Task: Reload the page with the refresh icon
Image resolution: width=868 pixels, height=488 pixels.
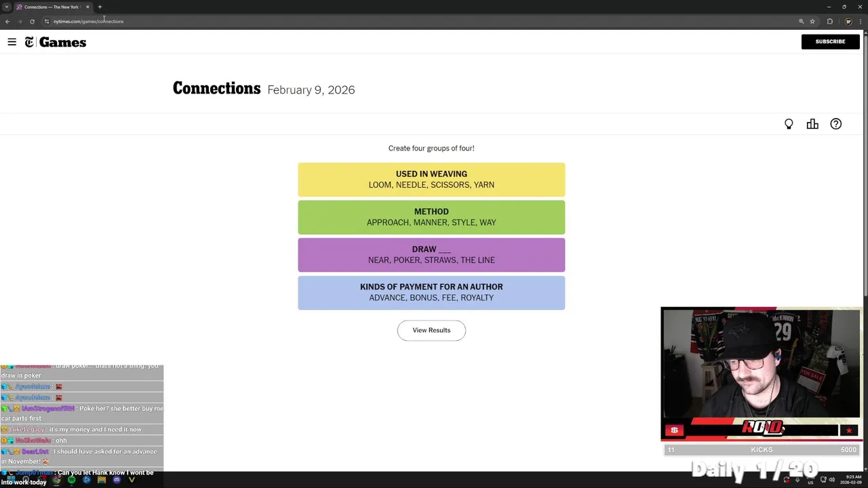Action: point(32,21)
